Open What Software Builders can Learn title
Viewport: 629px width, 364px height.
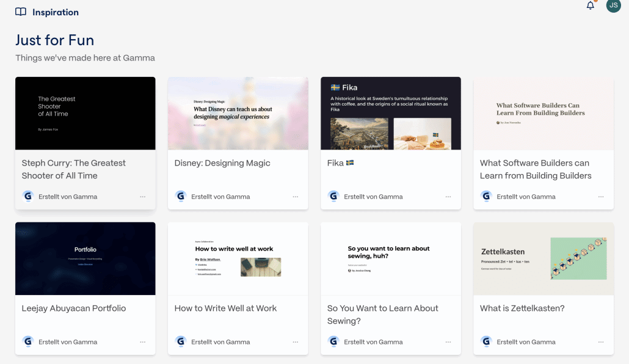coord(536,169)
